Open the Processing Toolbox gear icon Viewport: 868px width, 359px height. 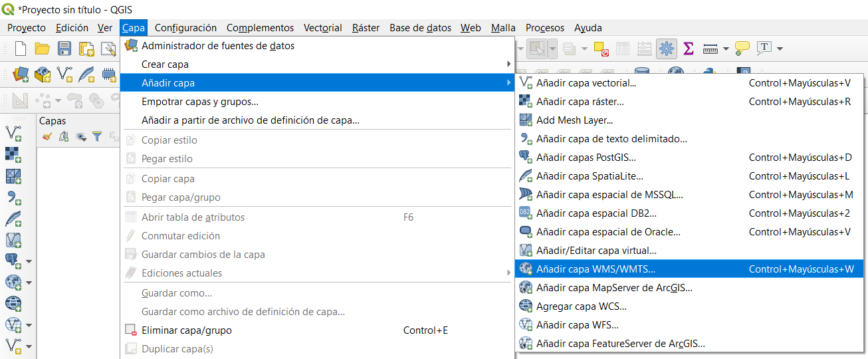pyautogui.click(x=667, y=49)
